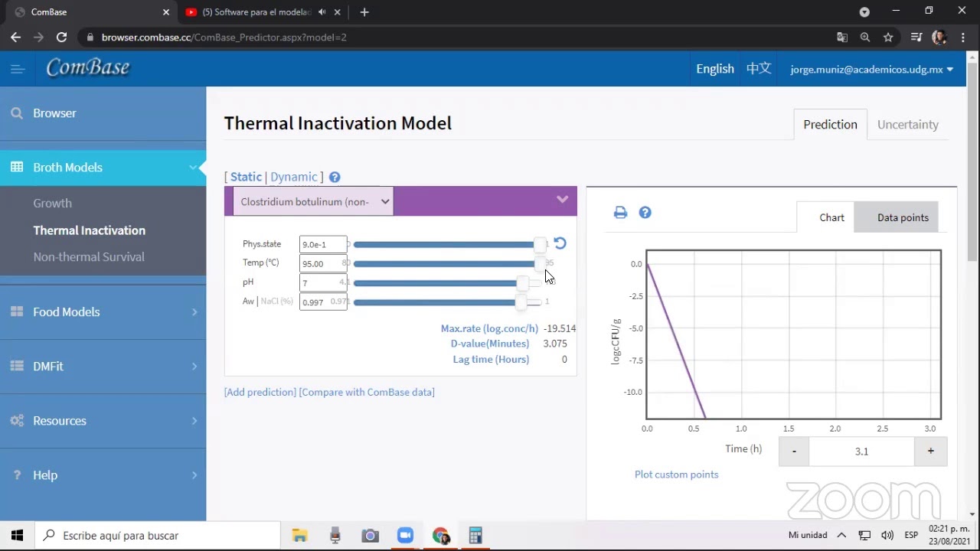The image size is (980, 551).
Task: Switch to Static mode
Action: pyautogui.click(x=246, y=177)
